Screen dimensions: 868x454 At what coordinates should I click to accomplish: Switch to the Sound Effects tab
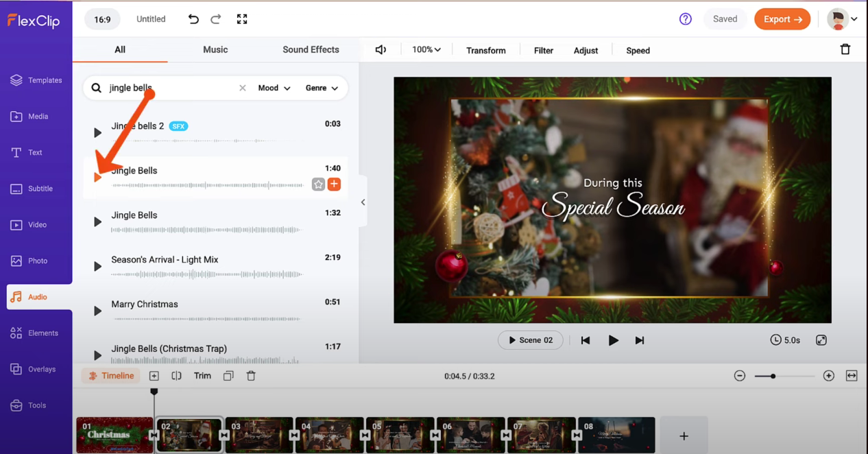point(311,49)
